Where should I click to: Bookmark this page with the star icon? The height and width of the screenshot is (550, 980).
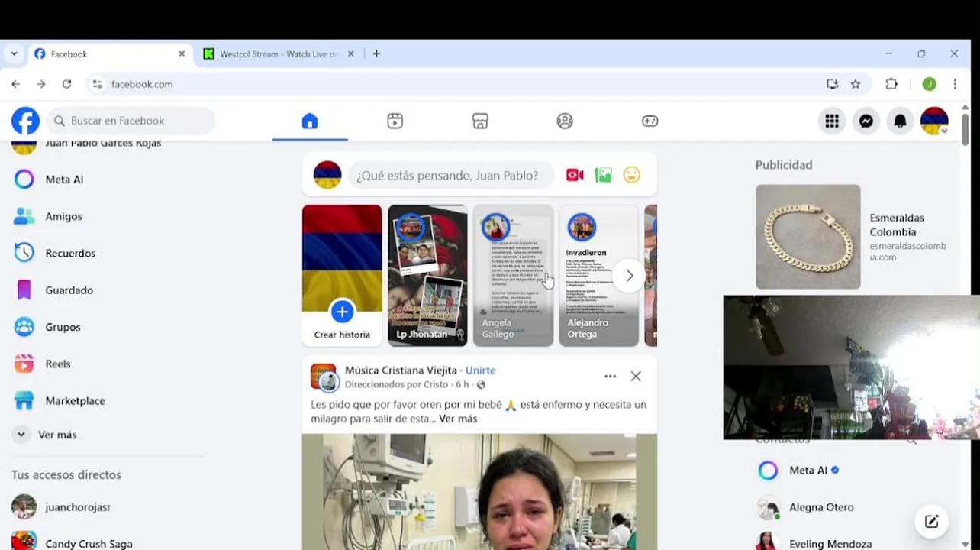tap(856, 84)
